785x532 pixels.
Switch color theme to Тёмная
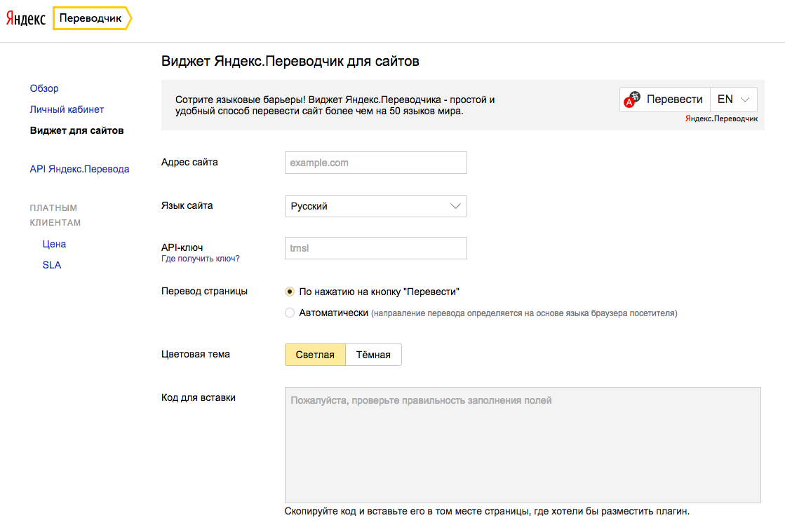tap(373, 355)
